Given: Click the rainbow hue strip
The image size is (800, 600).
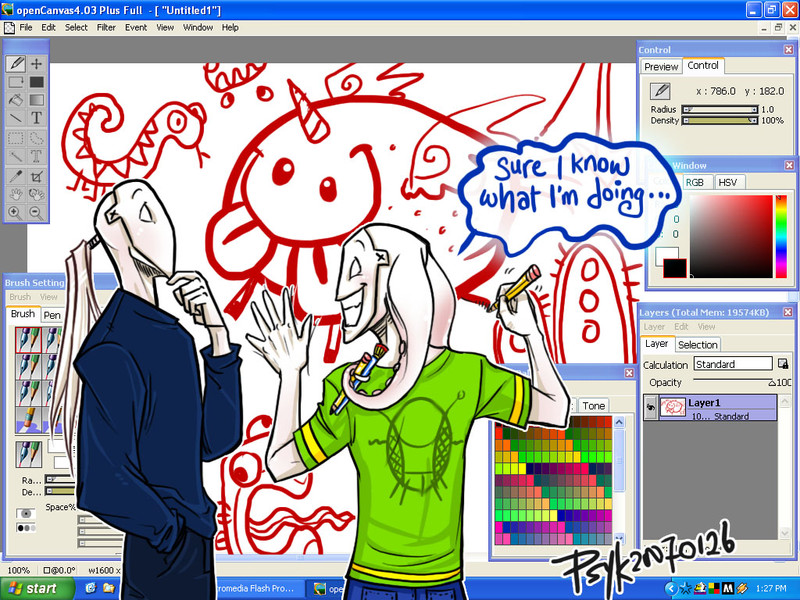Looking at the screenshot, I should pyautogui.click(x=781, y=236).
